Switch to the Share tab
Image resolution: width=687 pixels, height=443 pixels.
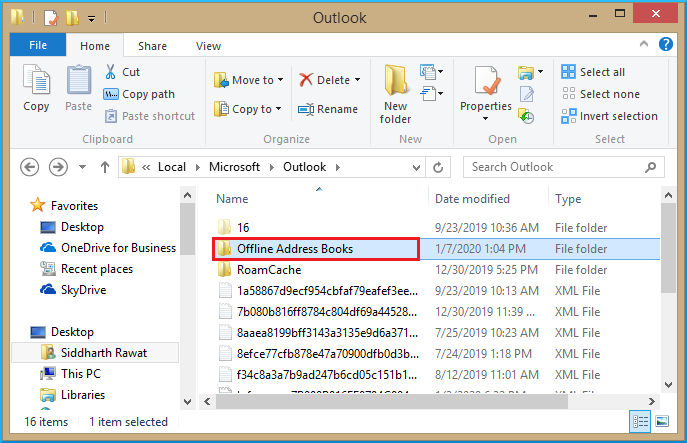tap(152, 46)
